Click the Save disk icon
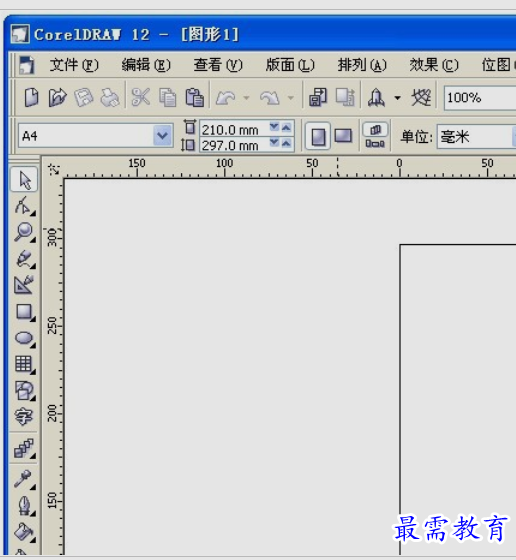516x560 pixels. (84, 97)
